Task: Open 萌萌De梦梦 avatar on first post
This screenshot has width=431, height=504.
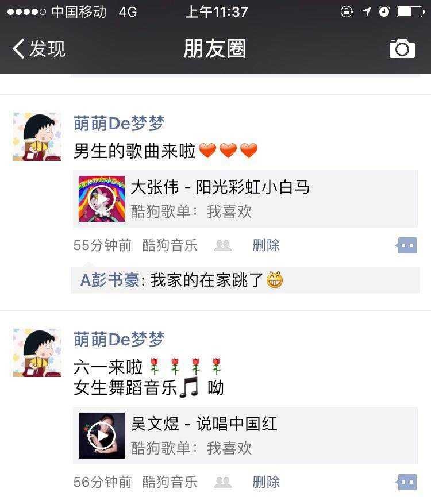Action: (37, 136)
